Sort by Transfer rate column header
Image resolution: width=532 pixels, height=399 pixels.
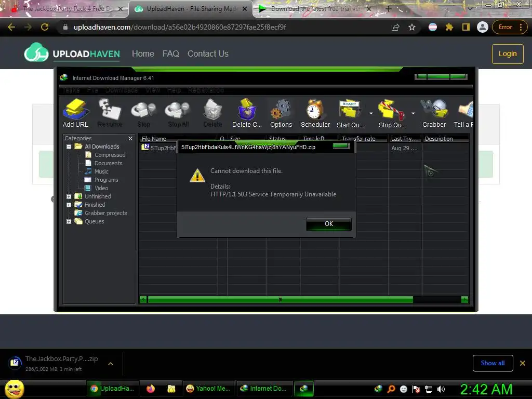tap(363, 138)
